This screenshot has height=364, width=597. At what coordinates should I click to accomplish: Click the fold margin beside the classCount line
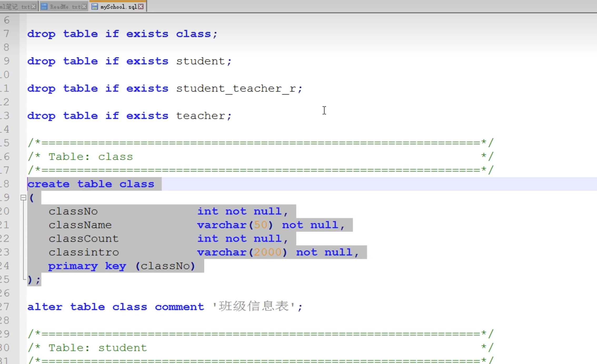click(x=23, y=238)
